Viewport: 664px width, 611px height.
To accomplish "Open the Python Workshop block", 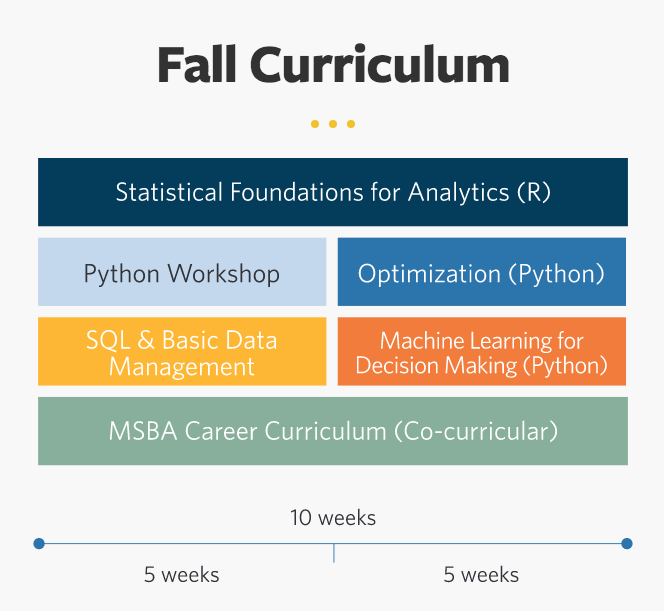I will (x=182, y=272).
